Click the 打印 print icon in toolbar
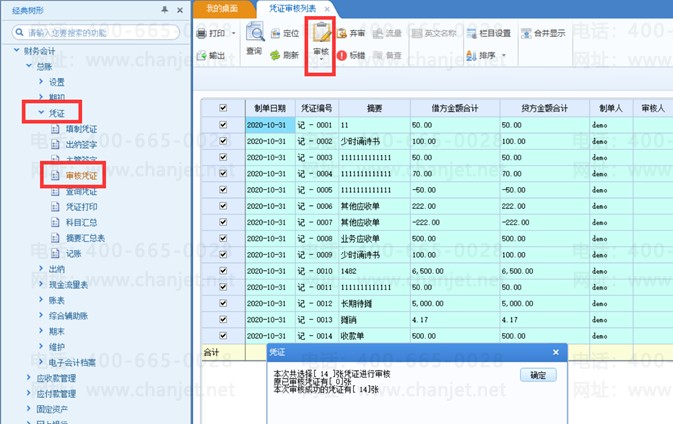 (x=202, y=33)
